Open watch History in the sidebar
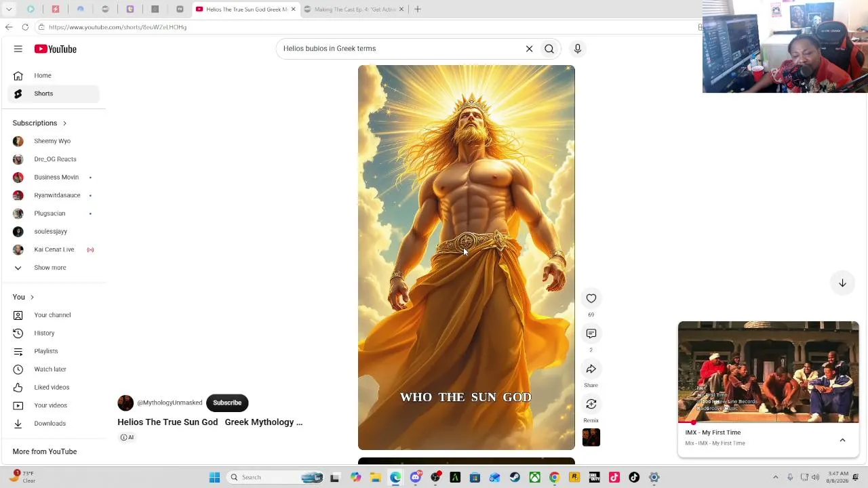The image size is (868, 488). pos(54,333)
